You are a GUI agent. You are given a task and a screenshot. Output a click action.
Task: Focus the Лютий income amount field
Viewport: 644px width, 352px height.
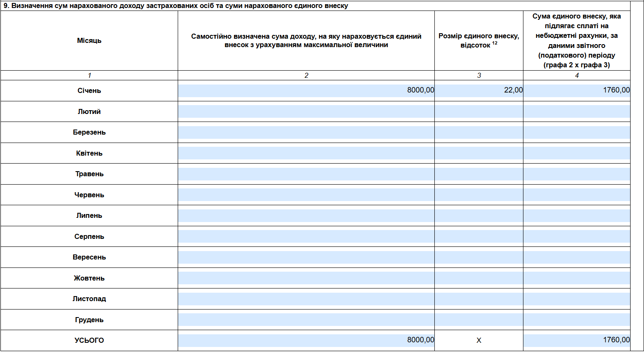point(306,111)
